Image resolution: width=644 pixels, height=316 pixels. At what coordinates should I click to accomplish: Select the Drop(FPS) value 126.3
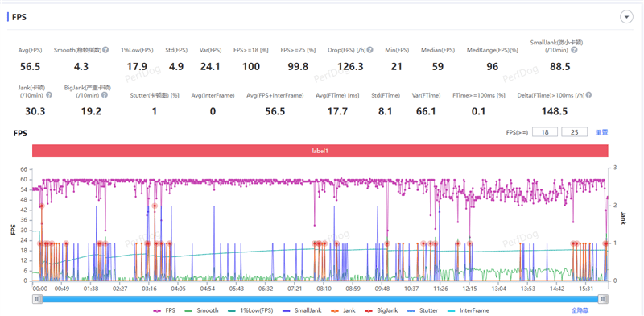(x=350, y=67)
